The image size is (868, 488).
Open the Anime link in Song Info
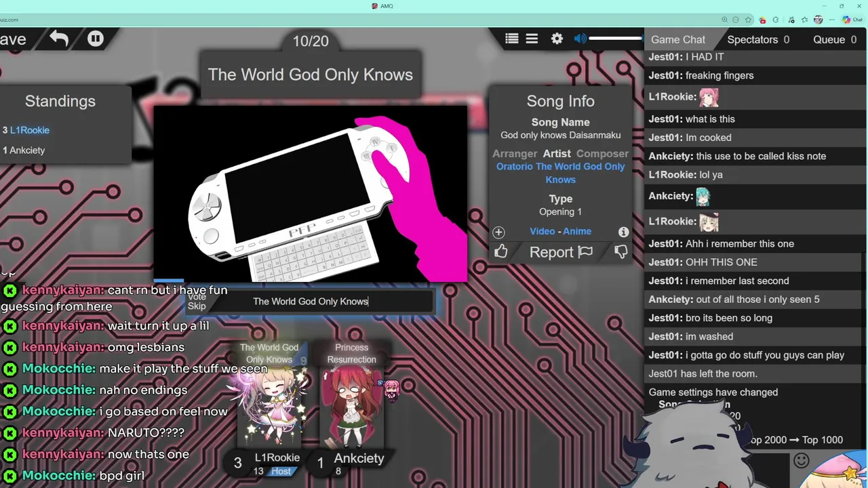pyautogui.click(x=577, y=231)
